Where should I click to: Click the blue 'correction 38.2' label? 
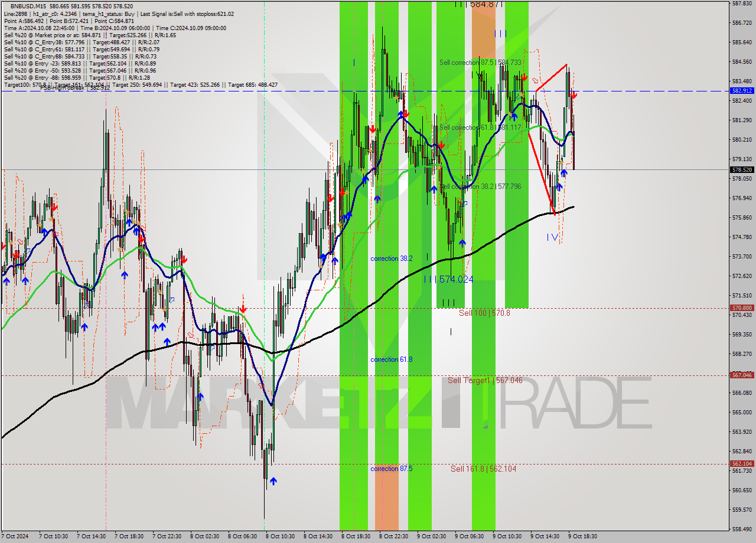392,259
